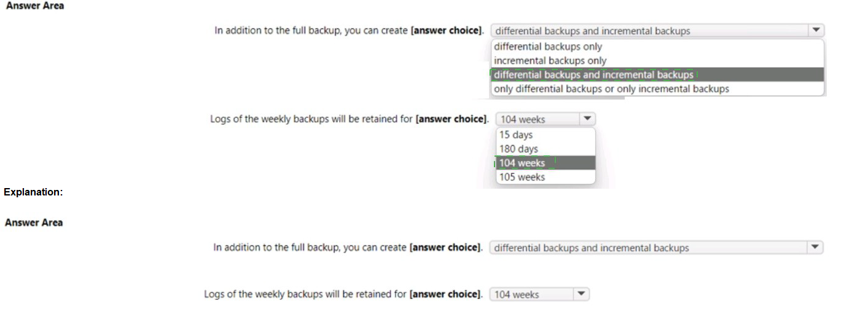Open backup type dropdown arrow under Explanation
The height and width of the screenshot is (319, 868).
tap(815, 248)
